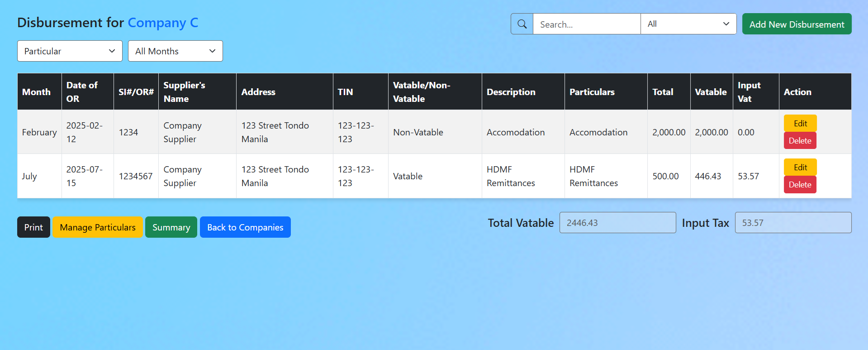868x350 pixels.
Task: Click the Month column header
Action: 37,92
